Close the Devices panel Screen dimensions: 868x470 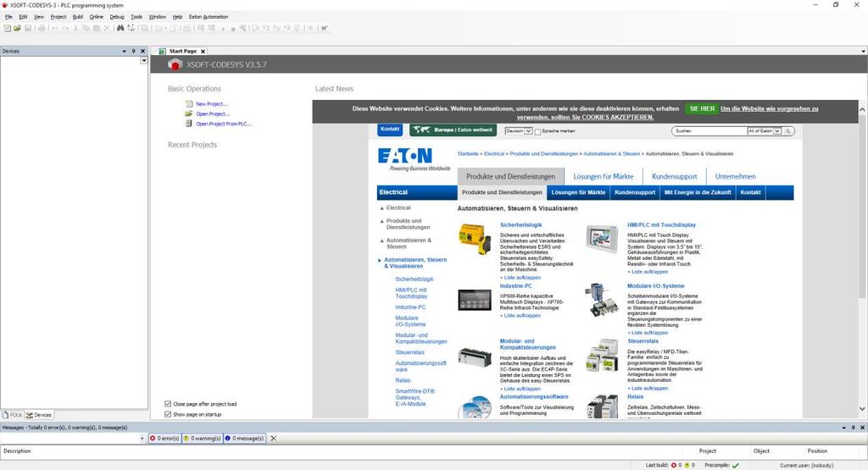(x=142, y=51)
